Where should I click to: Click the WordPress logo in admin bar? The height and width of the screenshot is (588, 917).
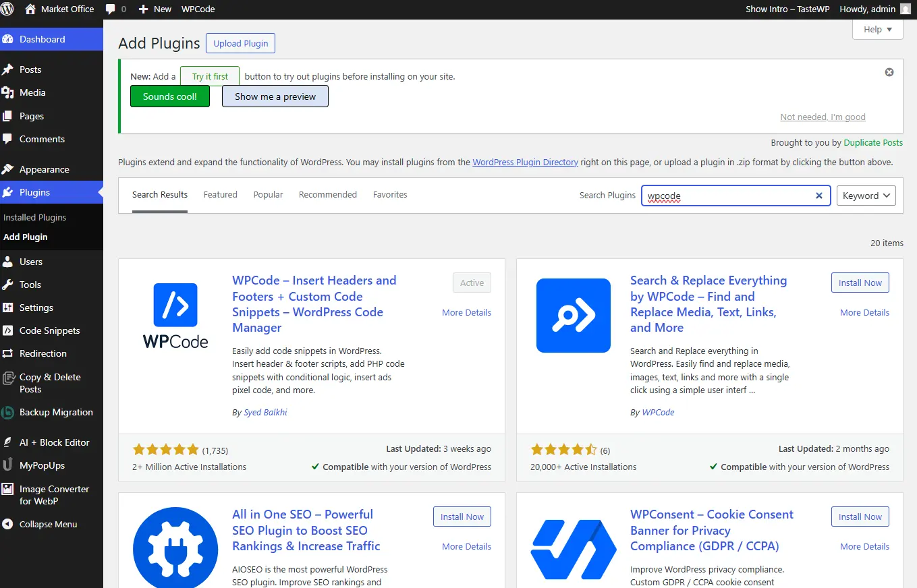click(7, 9)
